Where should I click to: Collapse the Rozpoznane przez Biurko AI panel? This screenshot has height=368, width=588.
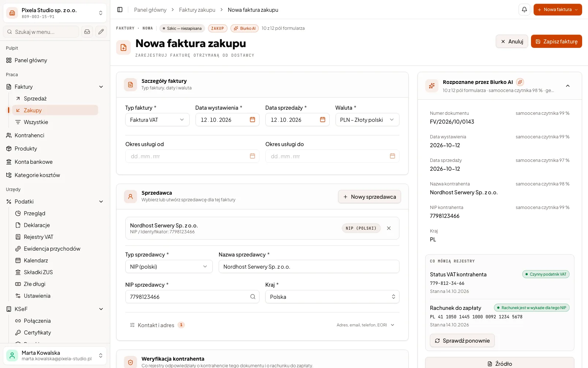(x=568, y=86)
